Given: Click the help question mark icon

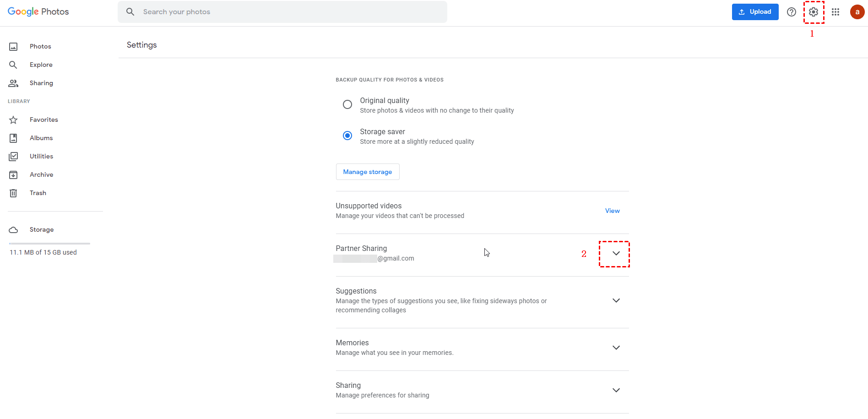Looking at the screenshot, I should pyautogui.click(x=791, y=12).
